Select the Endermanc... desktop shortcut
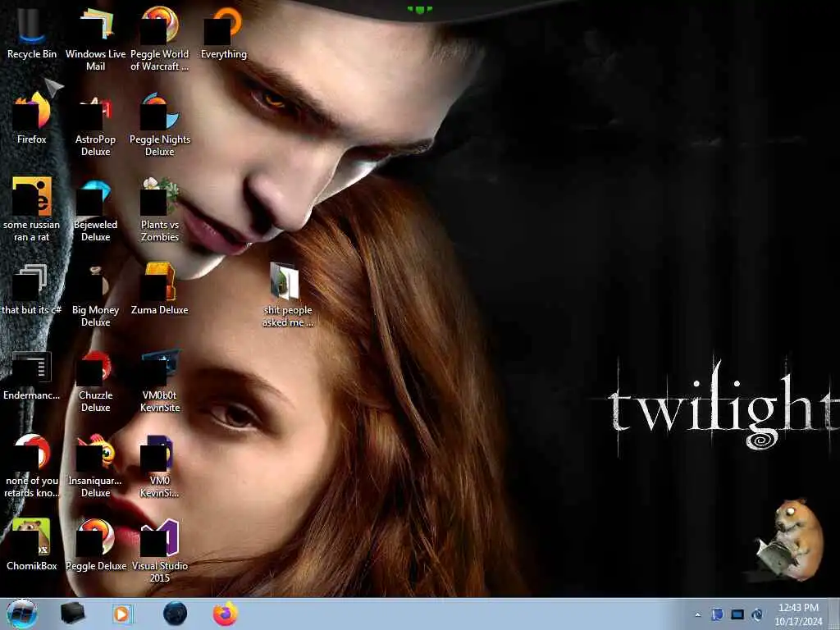The width and height of the screenshot is (840, 630). click(x=32, y=375)
